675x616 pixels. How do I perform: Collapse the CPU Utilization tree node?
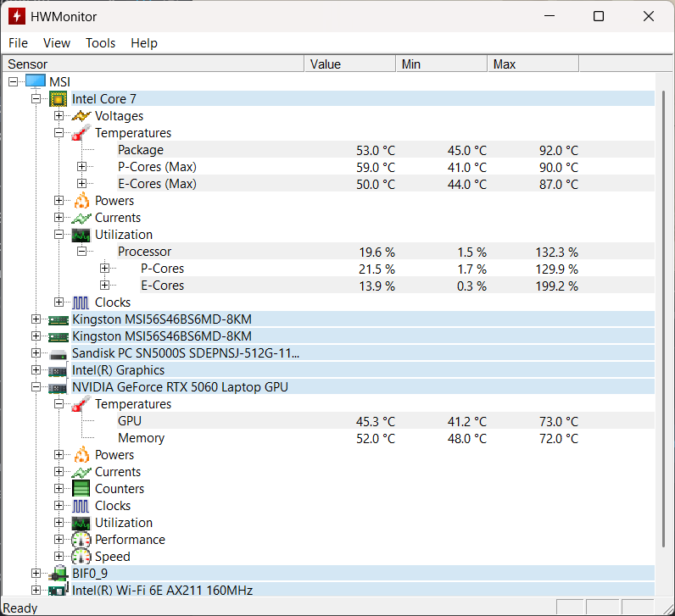click(59, 235)
